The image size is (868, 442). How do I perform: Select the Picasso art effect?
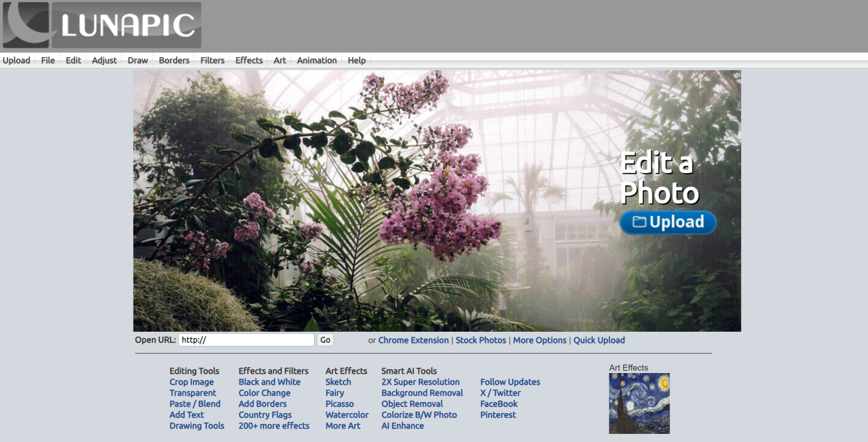click(340, 403)
